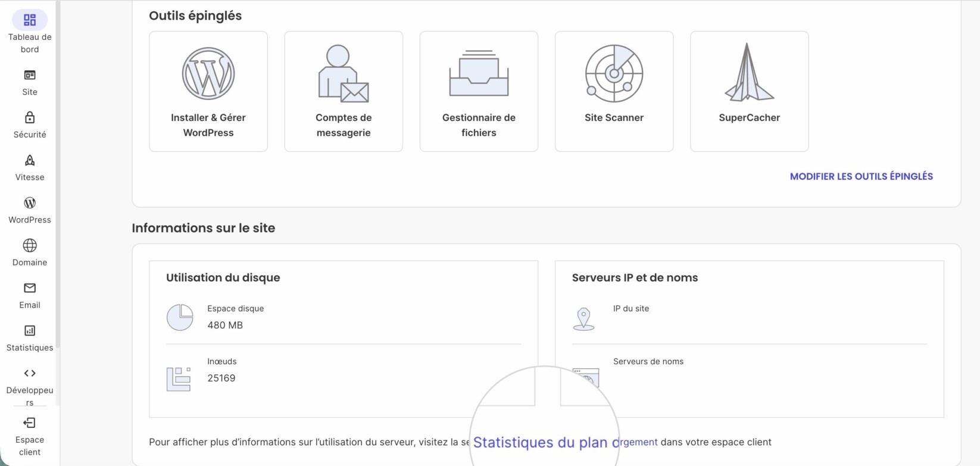The image size is (980, 466).
Task: Open the Site section in the sidebar
Action: (x=30, y=83)
